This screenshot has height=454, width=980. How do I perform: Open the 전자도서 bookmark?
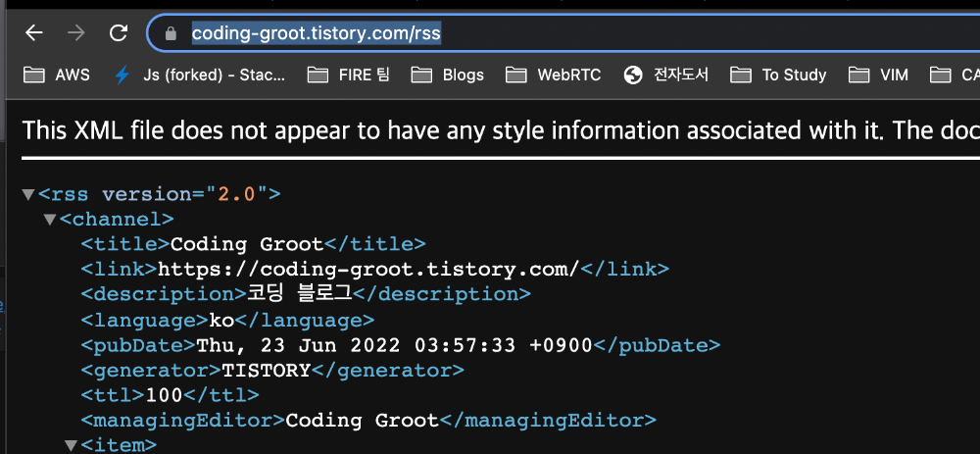[666, 76]
